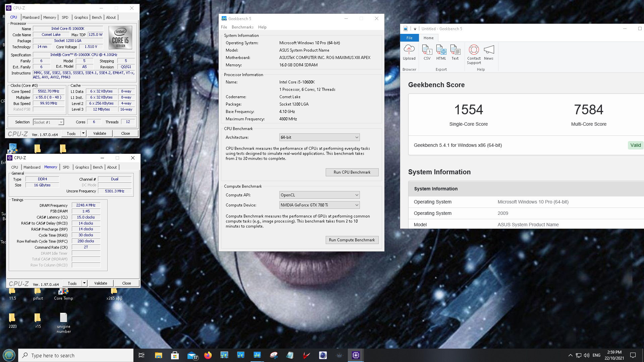
Task: Open the network icon in system tray
Action: point(579,355)
